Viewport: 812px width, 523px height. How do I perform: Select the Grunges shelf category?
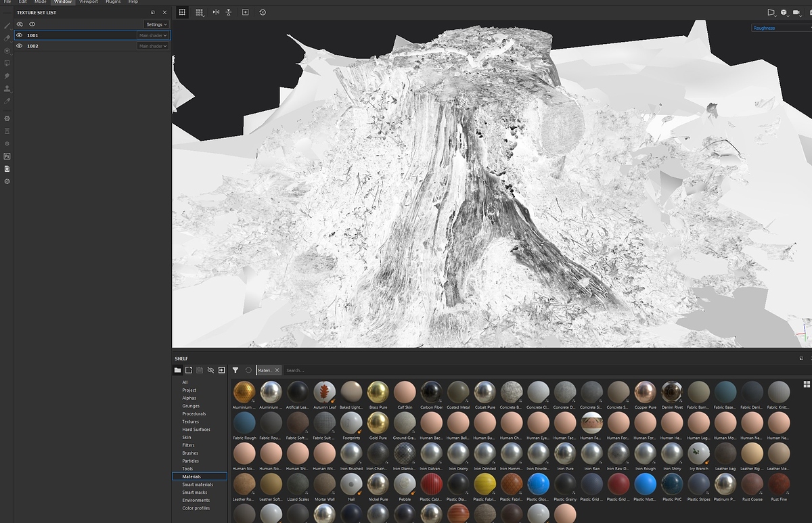coord(190,406)
